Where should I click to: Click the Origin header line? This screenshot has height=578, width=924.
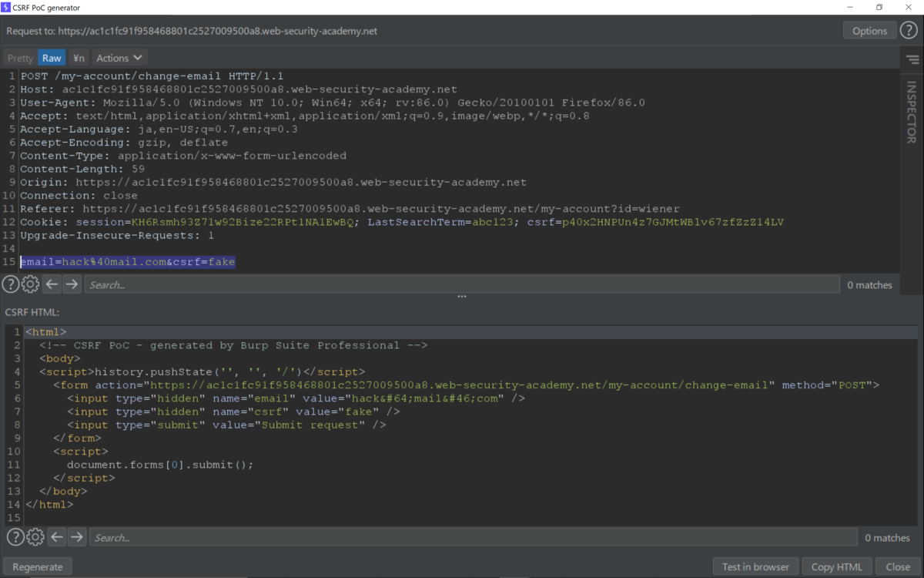click(x=273, y=182)
